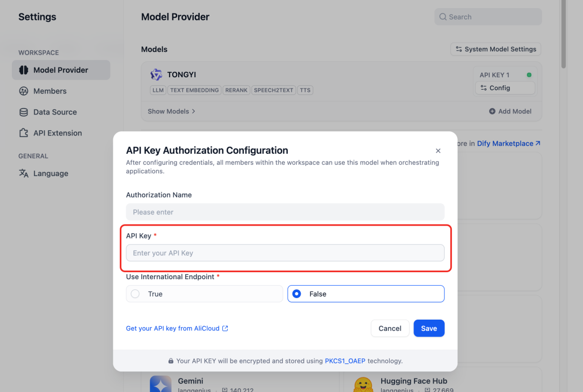Viewport: 583px width, 392px height.
Task: Click the Data Source database icon
Action: pyautogui.click(x=24, y=112)
